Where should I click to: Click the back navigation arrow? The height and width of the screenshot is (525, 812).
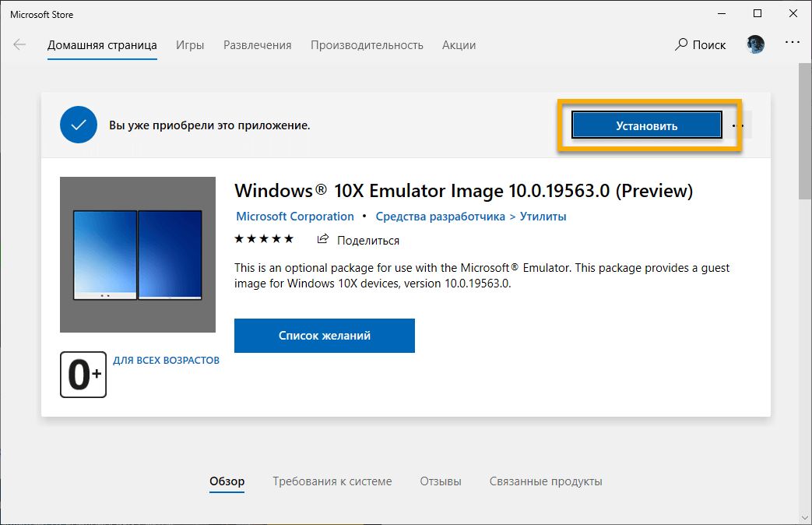point(19,44)
